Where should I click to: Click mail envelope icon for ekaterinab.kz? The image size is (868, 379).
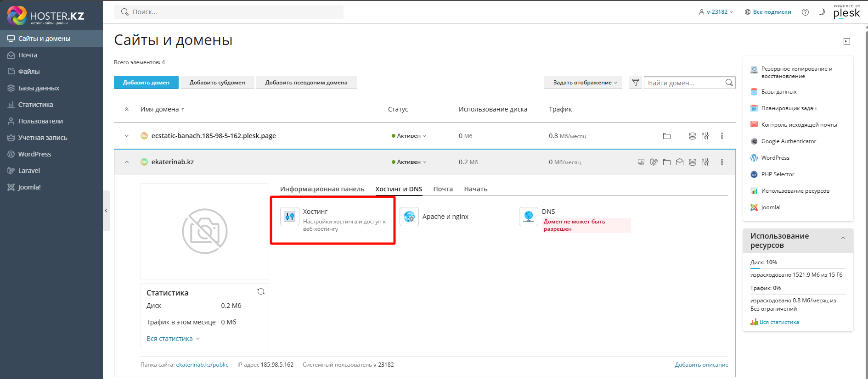680,162
